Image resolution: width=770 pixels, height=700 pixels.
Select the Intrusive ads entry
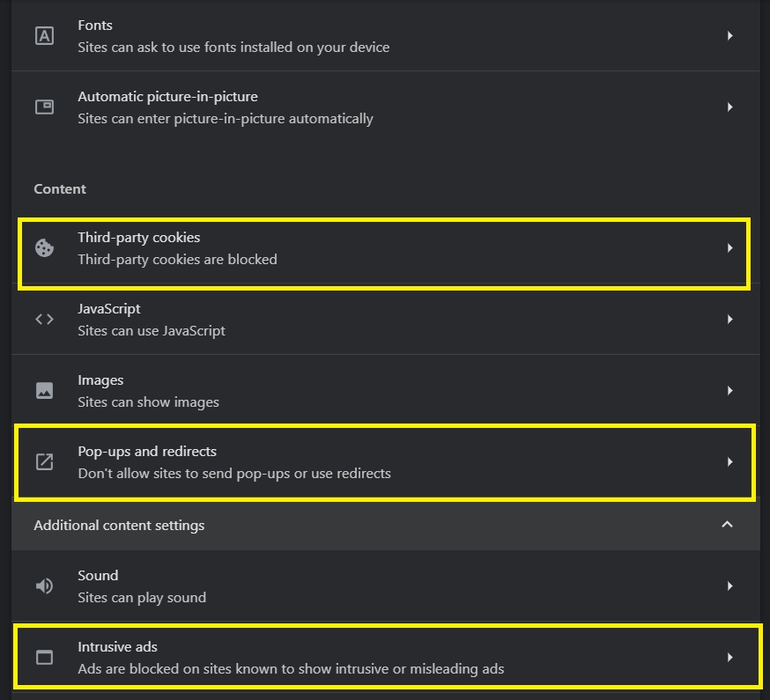(x=352, y=657)
